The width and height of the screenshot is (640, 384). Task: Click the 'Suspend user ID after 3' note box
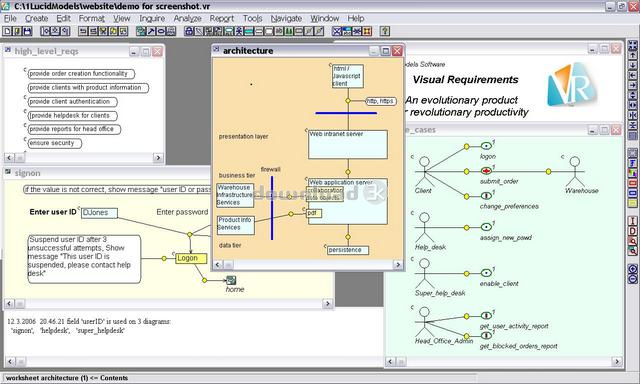click(x=84, y=259)
